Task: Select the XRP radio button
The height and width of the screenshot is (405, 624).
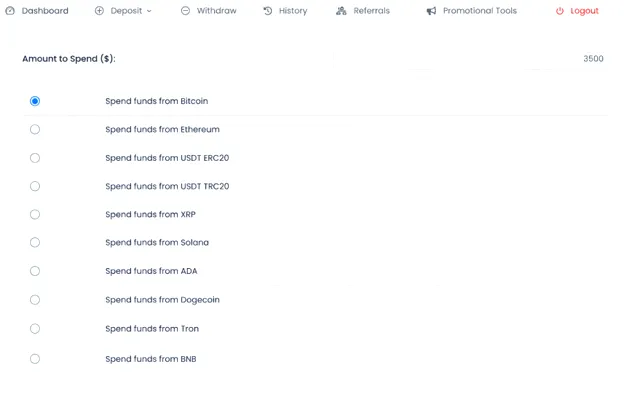Action: tap(35, 214)
